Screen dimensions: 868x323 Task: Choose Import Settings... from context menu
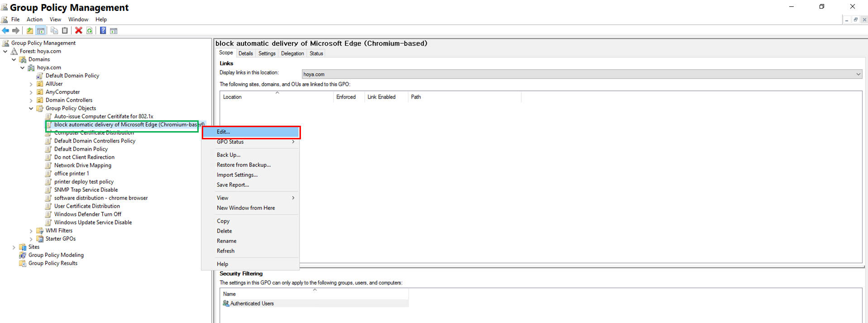click(250, 175)
